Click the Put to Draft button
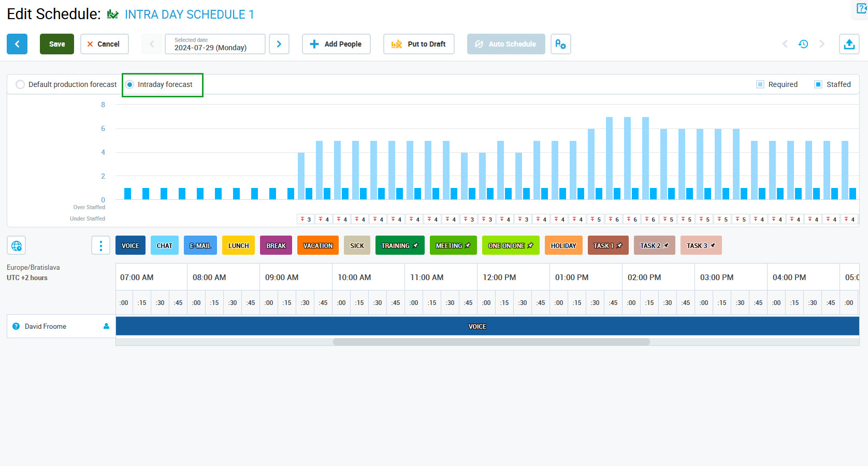Viewport: 868px width, 466px height. coord(419,44)
